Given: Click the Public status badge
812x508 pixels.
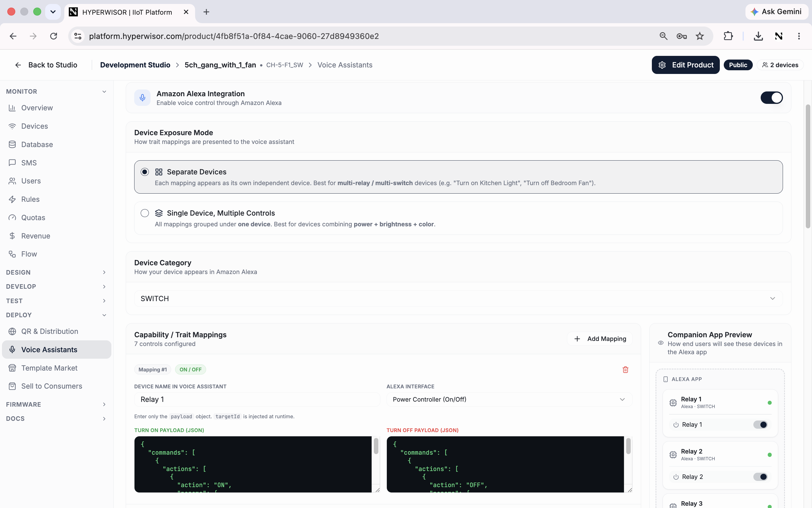Looking at the screenshot, I should pyautogui.click(x=738, y=65).
